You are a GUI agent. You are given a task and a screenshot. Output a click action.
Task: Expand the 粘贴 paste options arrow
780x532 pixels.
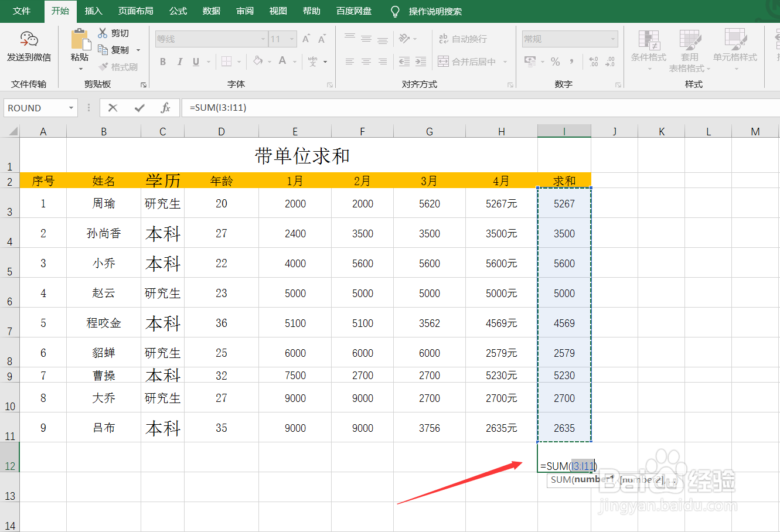click(x=80, y=69)
